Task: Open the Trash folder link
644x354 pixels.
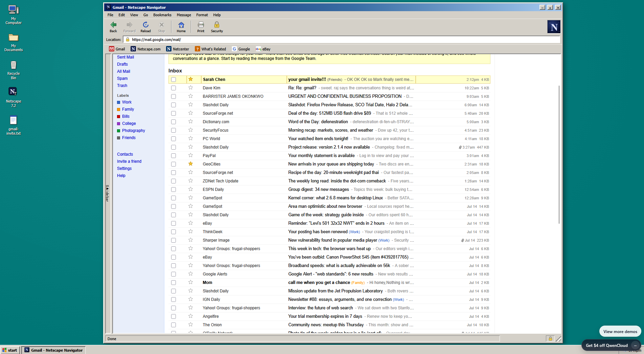Action: pos(122,86)
